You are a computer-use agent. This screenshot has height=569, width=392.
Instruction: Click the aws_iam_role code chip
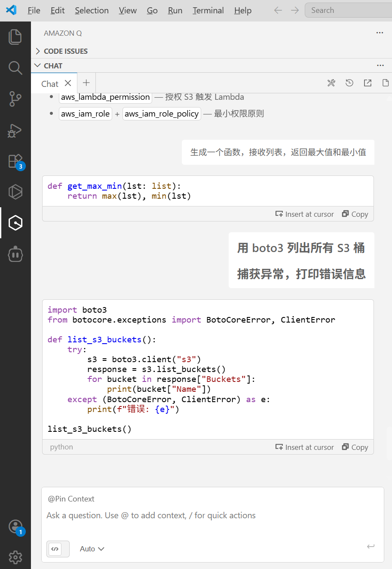[x=85, y=114]
